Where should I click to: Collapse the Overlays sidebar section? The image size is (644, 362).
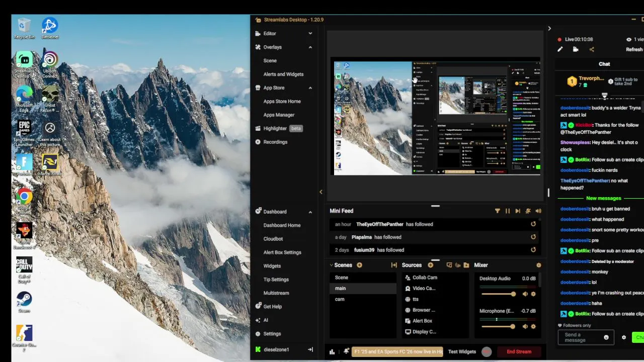[x=310, y=47]
